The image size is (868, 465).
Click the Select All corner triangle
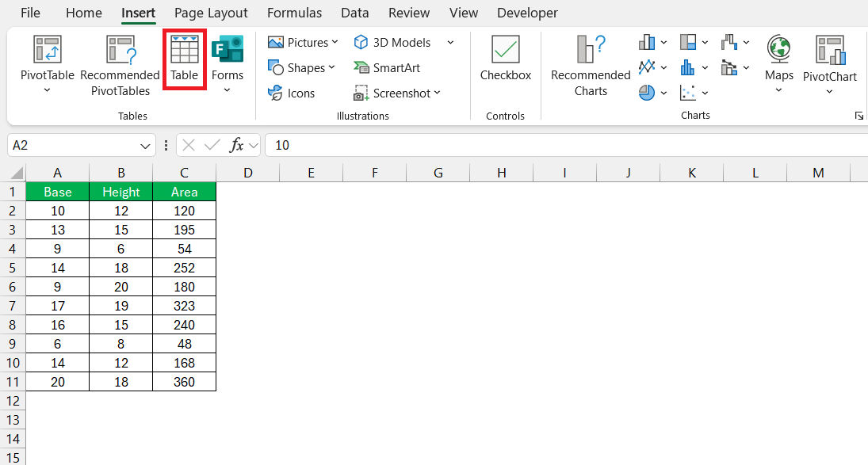pos(17,173)
